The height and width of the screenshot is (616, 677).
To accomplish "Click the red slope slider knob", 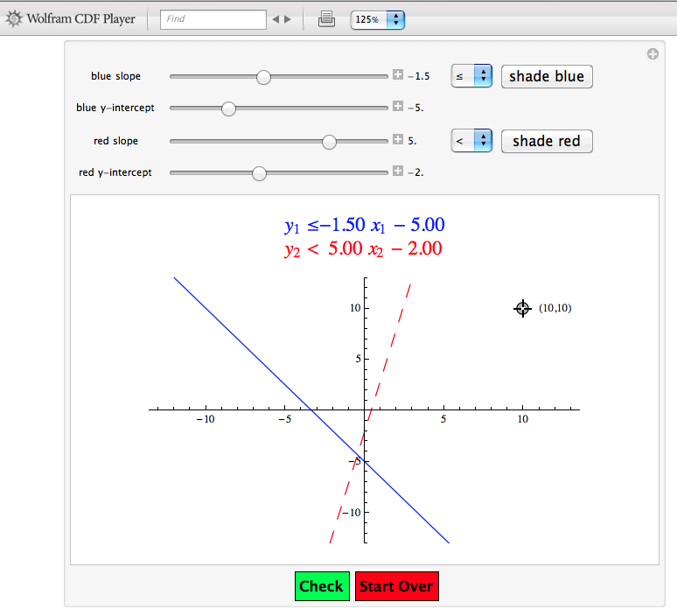I will point(329,142).
